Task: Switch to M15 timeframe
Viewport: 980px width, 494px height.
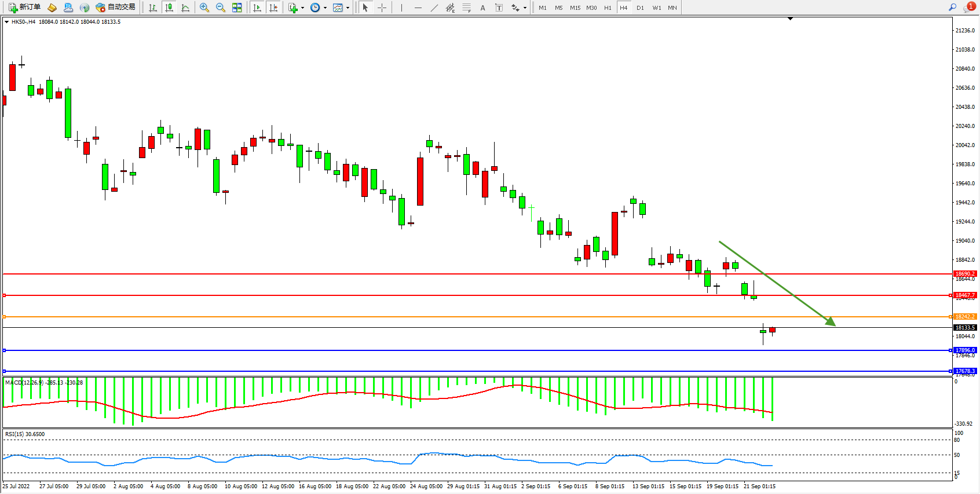Action: (575, 8)
